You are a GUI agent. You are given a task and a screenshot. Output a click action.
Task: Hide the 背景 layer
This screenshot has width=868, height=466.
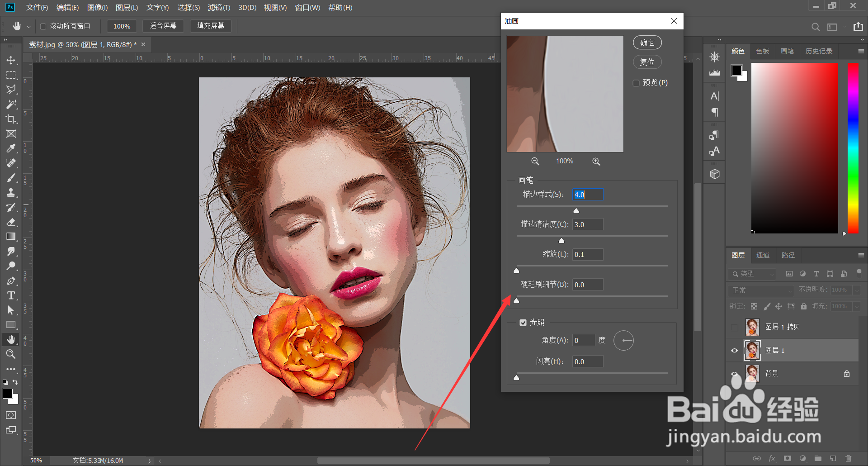735,374
